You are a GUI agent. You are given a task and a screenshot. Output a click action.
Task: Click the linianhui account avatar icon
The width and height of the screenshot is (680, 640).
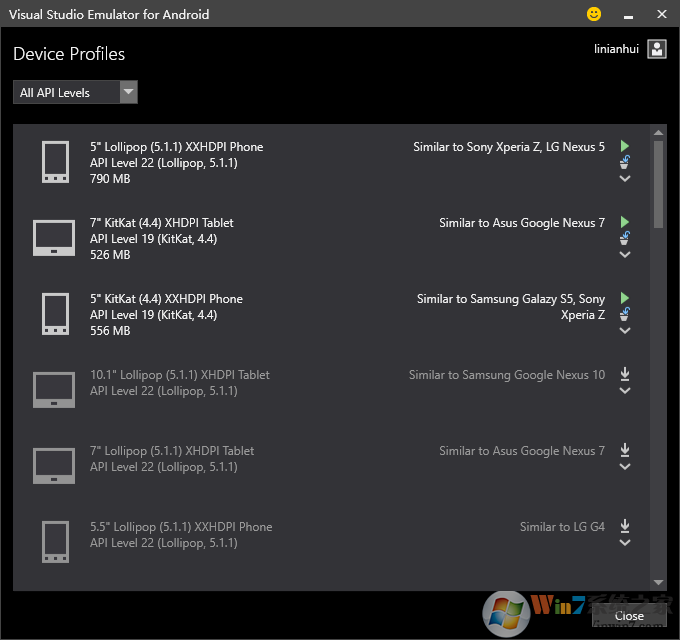click(x=656, y=49)
